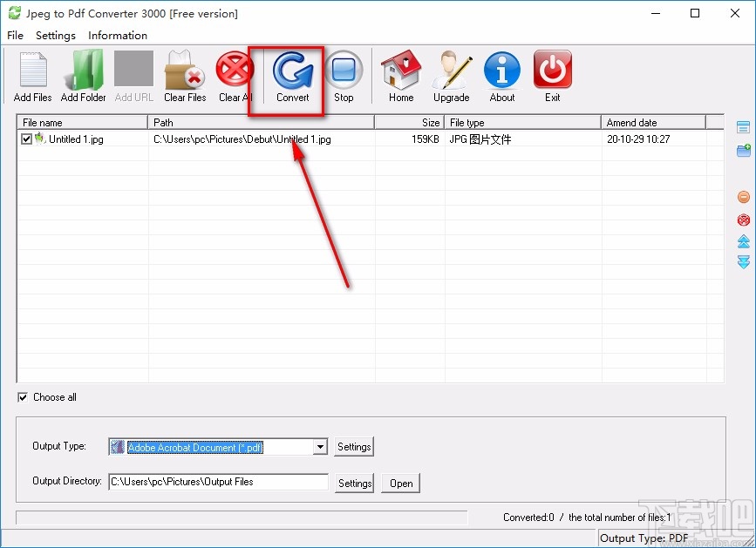Toggle the Choose all checkbox
The height and width of the screenshot is (548, 756).
(x=21, y=397)
